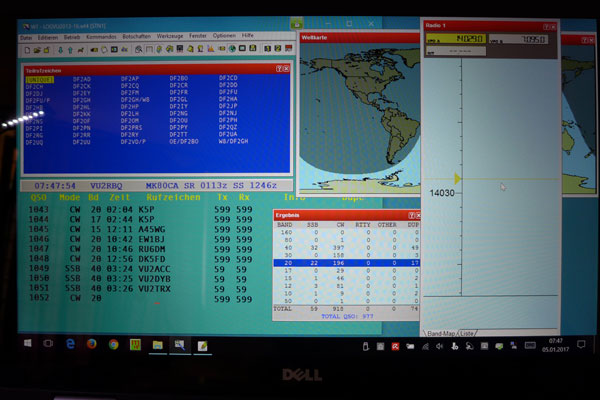Launch Firefox from the taskbar
This screenshot has height=400, width=600.
coord(91,344)
